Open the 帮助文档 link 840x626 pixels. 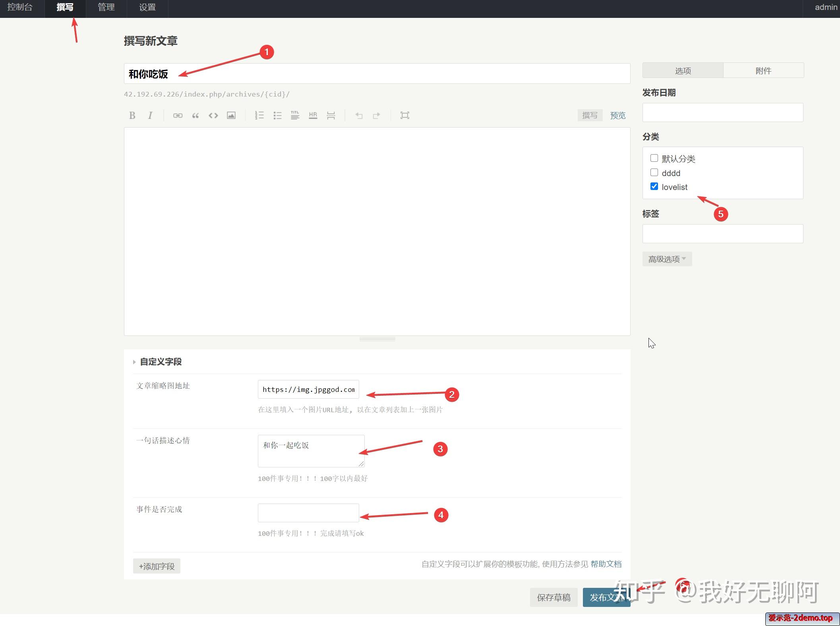[x=606, y=564]
